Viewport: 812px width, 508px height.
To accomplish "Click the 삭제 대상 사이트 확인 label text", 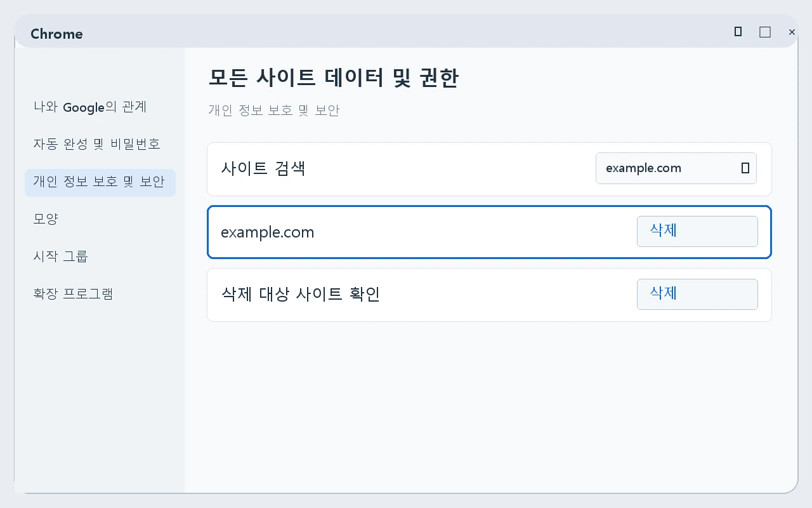I will pos(300,295).
